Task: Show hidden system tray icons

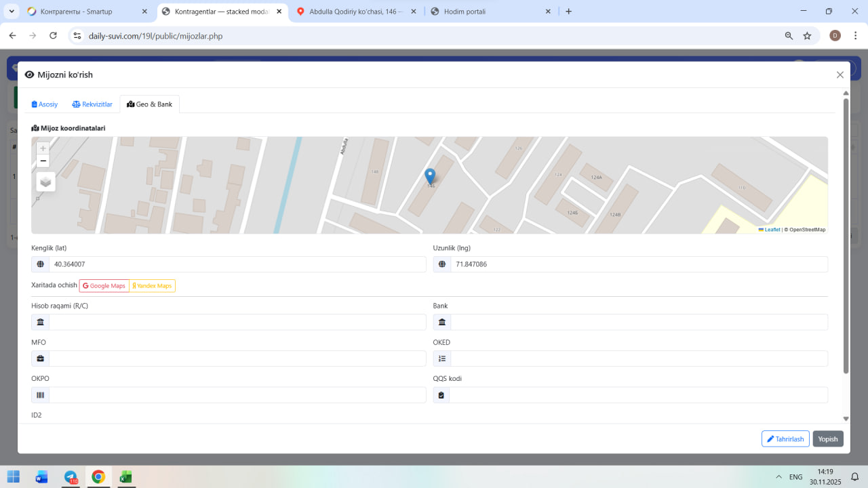Action: click(777, 476)
